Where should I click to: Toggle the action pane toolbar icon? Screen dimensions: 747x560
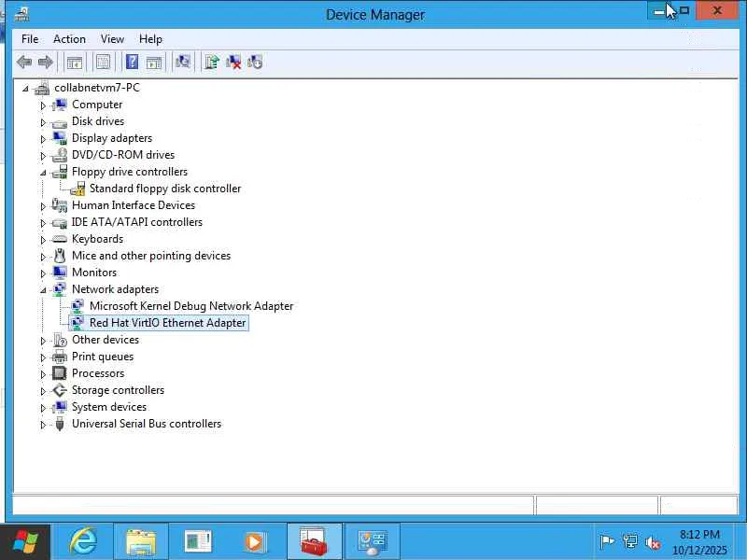tap(154, 62)
